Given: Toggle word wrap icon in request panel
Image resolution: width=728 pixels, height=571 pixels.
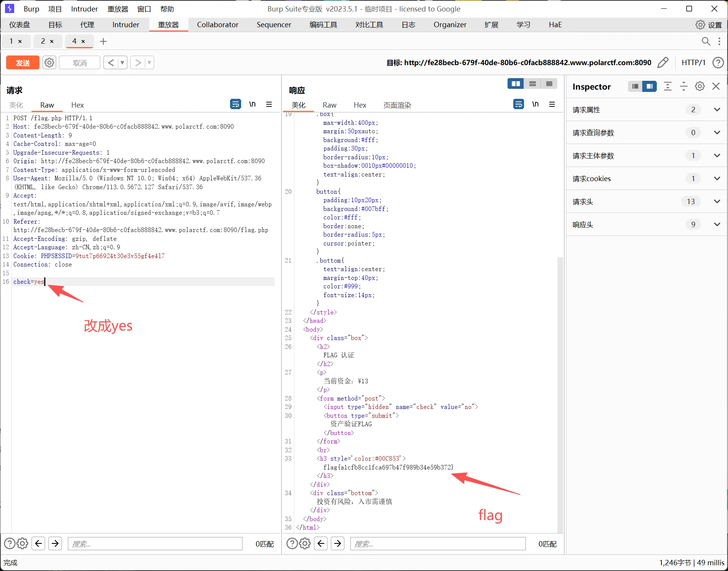Looking at the screenshot, I should point(235,104).
